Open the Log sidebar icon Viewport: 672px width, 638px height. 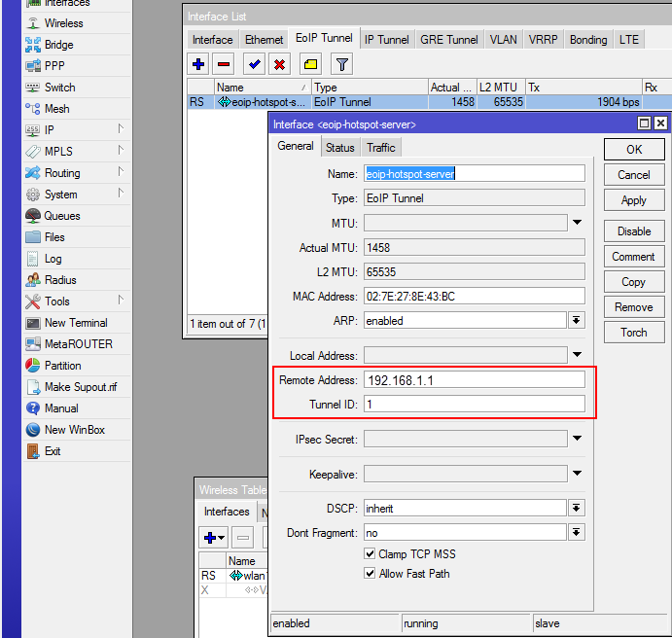[33, 259]
